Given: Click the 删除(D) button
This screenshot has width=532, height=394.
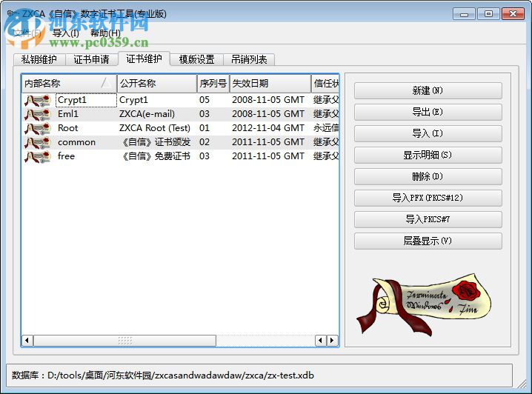Looking at the screenshot, I should click(428, 177).
